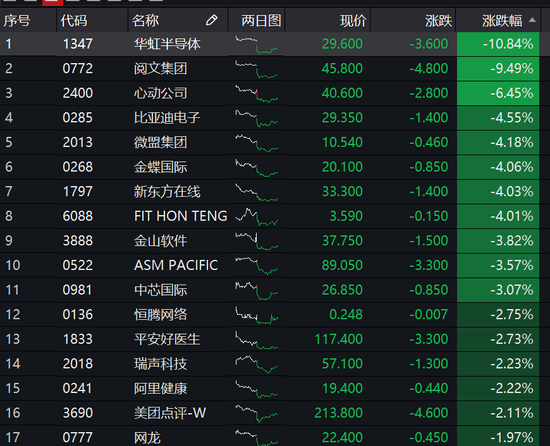Click current price 45.800

342,69
